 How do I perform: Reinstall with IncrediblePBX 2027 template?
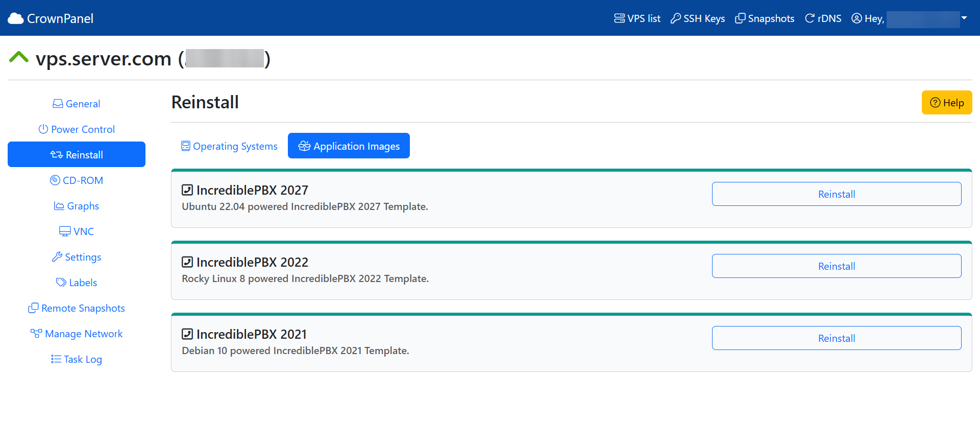click(x=837, y=194)
